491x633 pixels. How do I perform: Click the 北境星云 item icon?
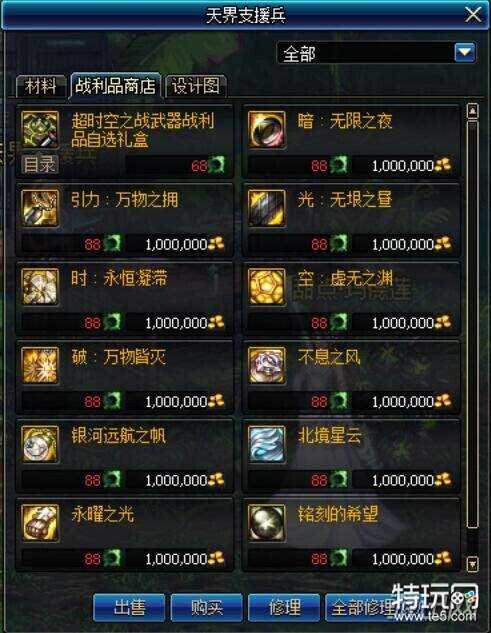pos(266,444)
